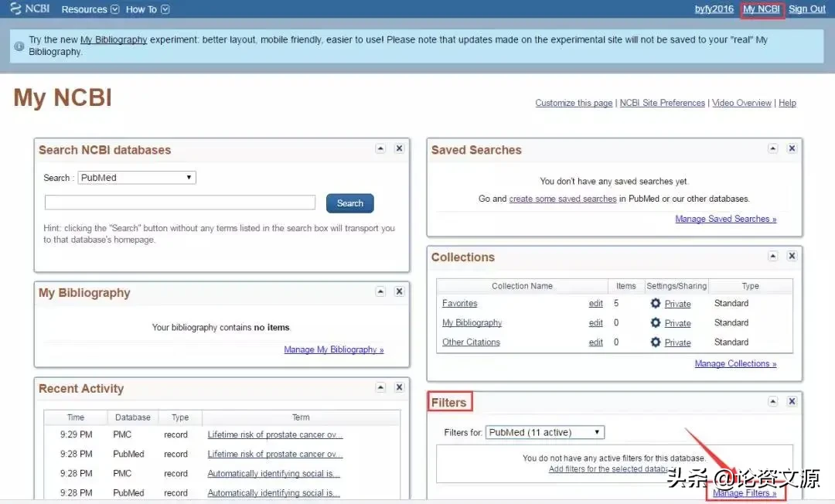This screenshot has width=835, height=504.
Task: Click the Type column header in Recent Activity
Action: click(x=180, y=417)
